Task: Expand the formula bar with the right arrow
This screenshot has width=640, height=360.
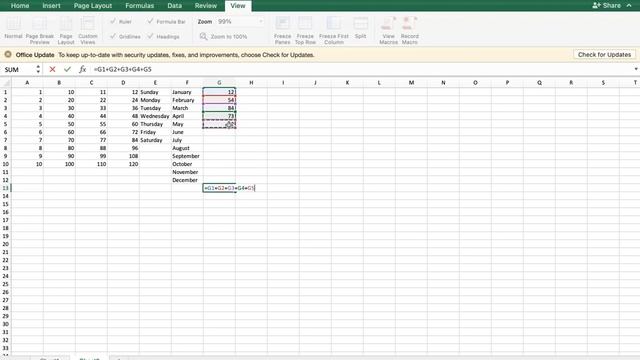Action: (636, 69)
